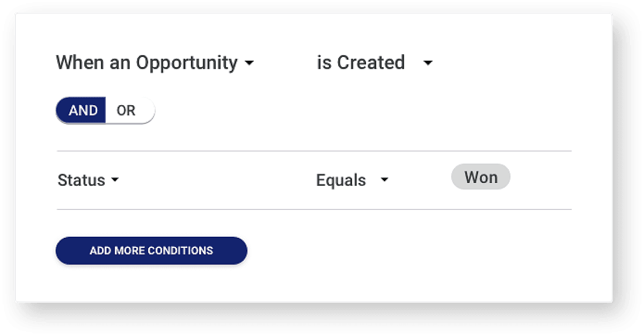Select the "Won" value chip
The width and height of the screenshot is (644, 336).
(481, 177)
